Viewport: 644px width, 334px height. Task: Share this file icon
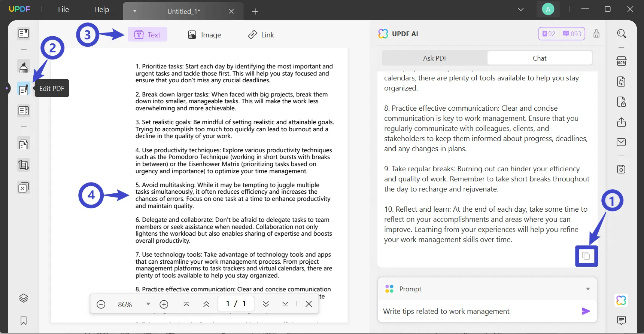coord(622,122)
